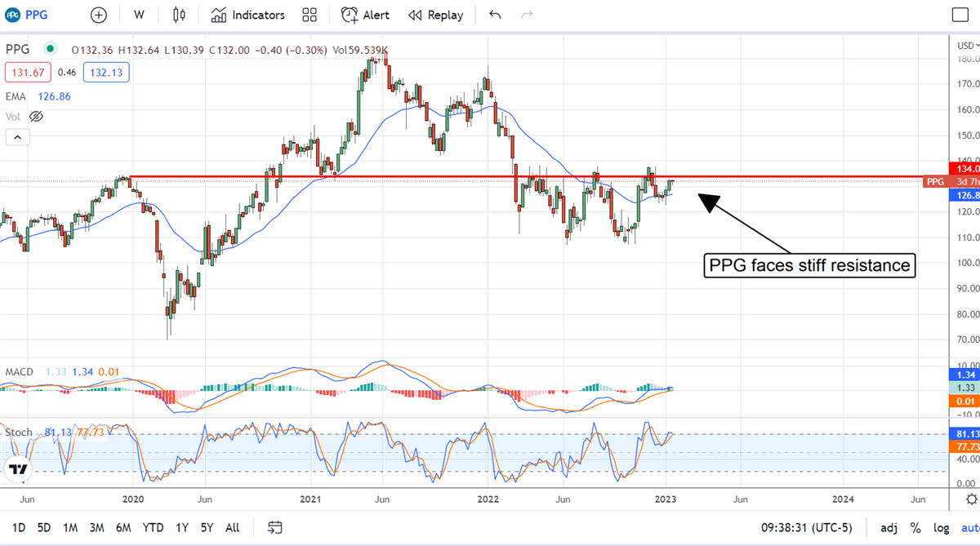Image resolution: width=980 pixels, height=546 pixels.
Task: Select the YTD time range
Action: pyautogui.click(x=153, y=527)
